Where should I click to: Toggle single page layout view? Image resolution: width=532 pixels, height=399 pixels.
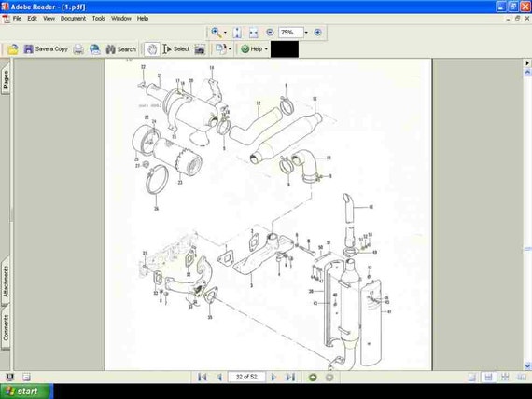pos(472,377)
